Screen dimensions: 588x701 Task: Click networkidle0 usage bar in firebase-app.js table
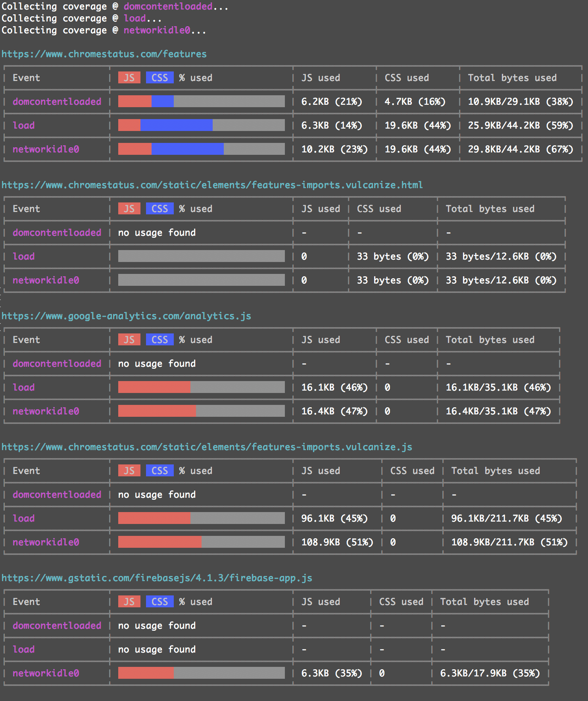pyautogui.click(x=201, y=673)
